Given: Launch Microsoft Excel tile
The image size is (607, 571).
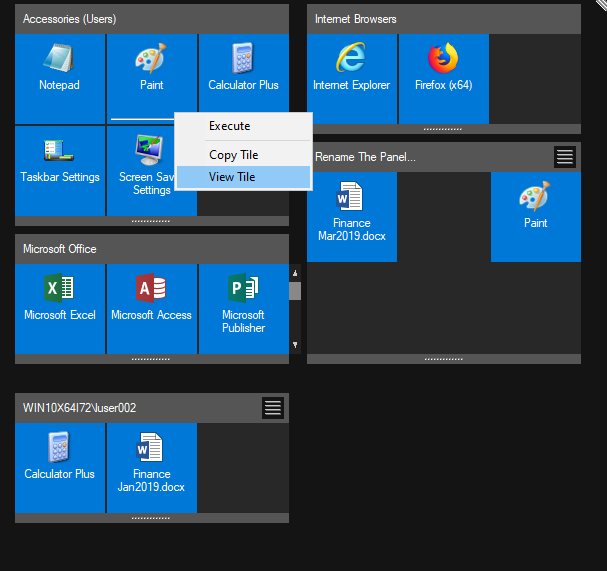Looking at the screenshot, I should (59, 299).
